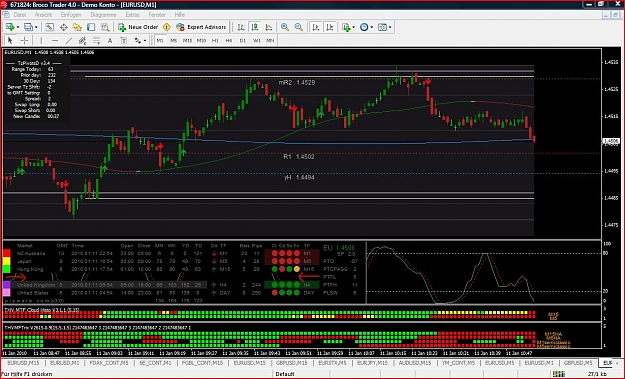Switch timeframe to H1

(215, 40)
